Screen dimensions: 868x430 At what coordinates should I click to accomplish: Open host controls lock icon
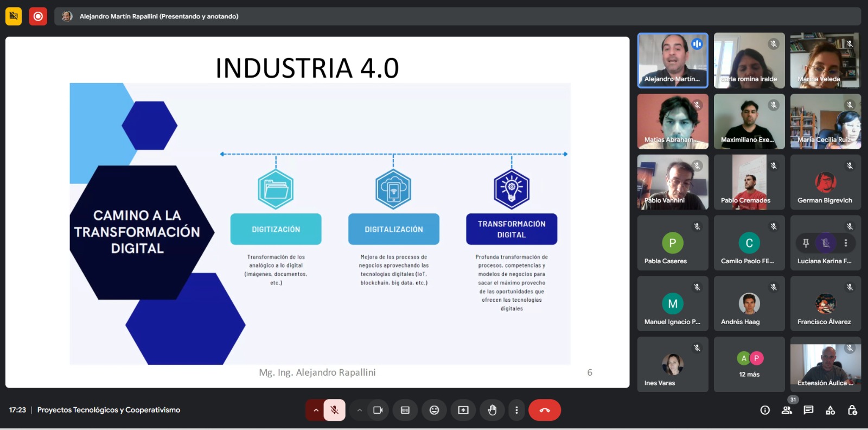(852, 410)
